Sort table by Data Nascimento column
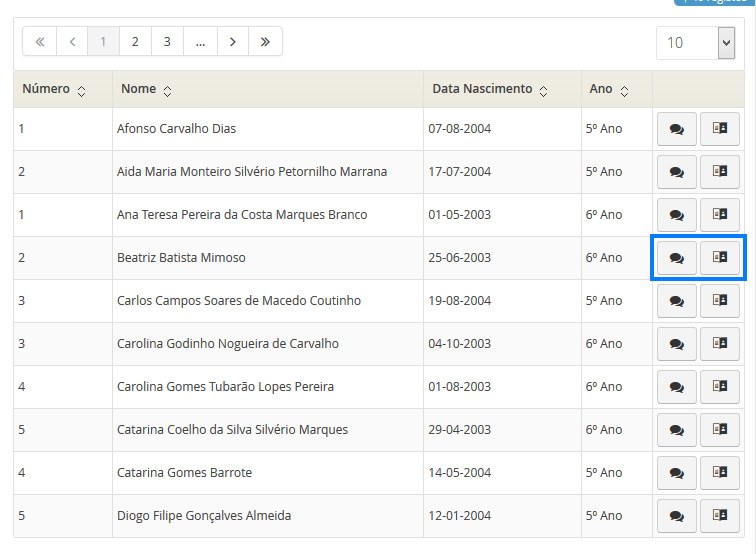The height and width of the screenshot is (554, 756). coord(543,90)
